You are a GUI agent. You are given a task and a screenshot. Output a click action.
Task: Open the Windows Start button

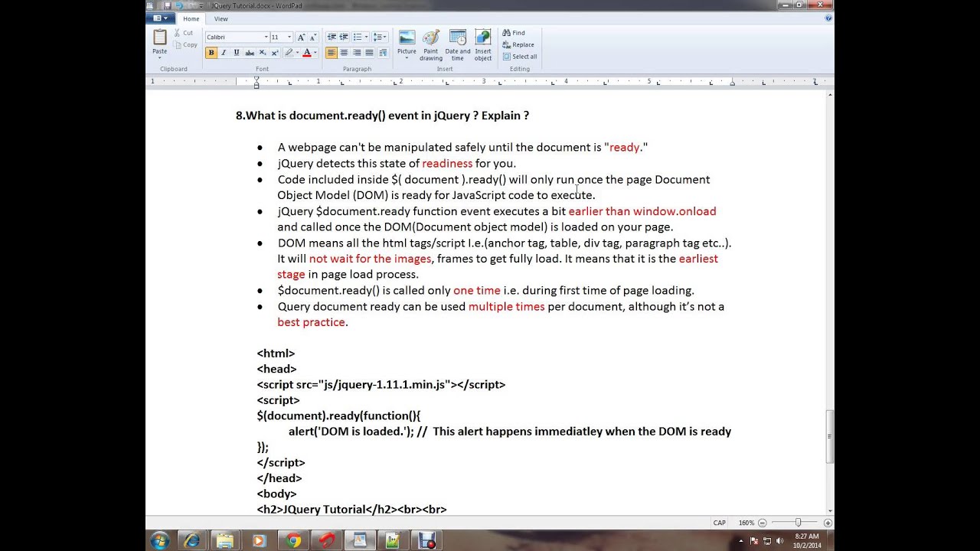pyautogui.click(x=160, y=541)
